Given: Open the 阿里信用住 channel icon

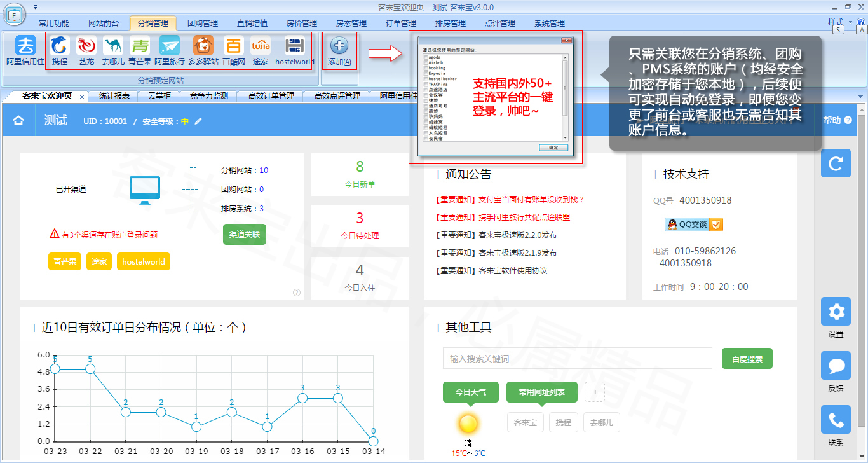Looking at the screenshot, I should coord(25,46).
